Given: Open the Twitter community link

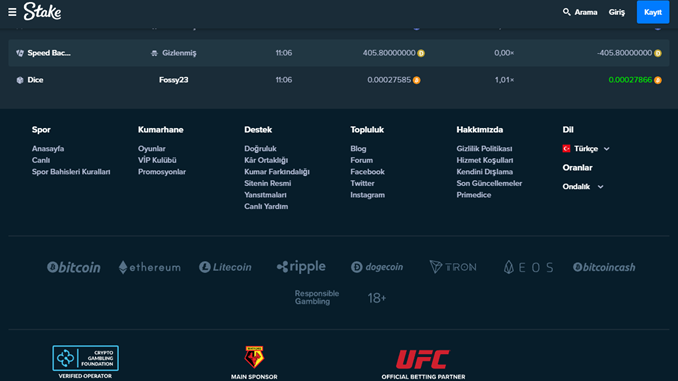Looking at the screenshot, I should [362, 184].
